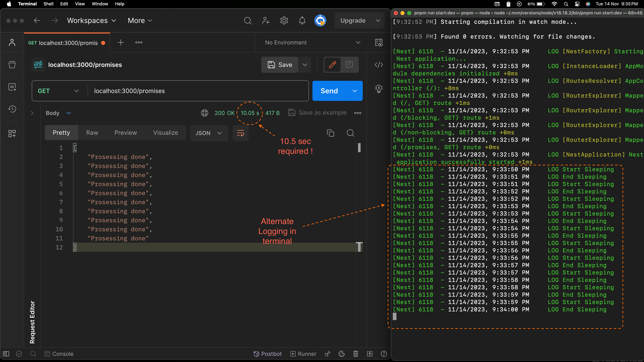Go back using the left arrow in Postman
The width and height of the screenshot is (644, 362).
[37, 20]
